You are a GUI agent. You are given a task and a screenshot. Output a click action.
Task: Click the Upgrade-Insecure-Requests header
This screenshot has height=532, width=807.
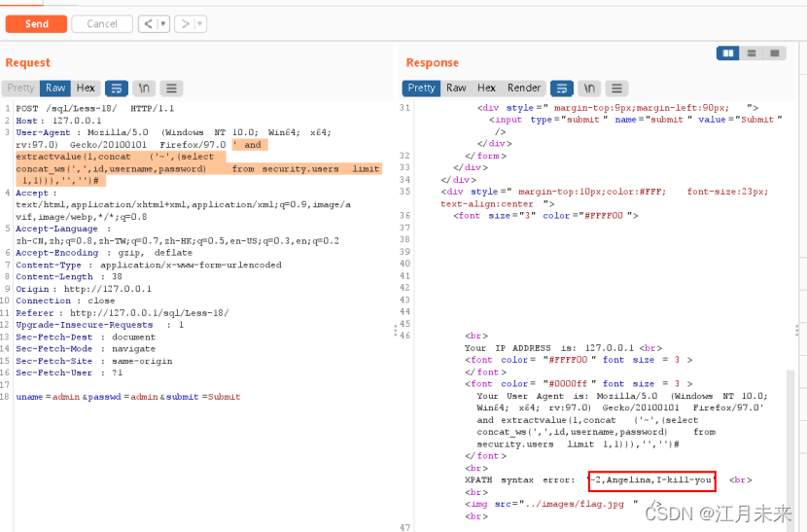[100, 325]
